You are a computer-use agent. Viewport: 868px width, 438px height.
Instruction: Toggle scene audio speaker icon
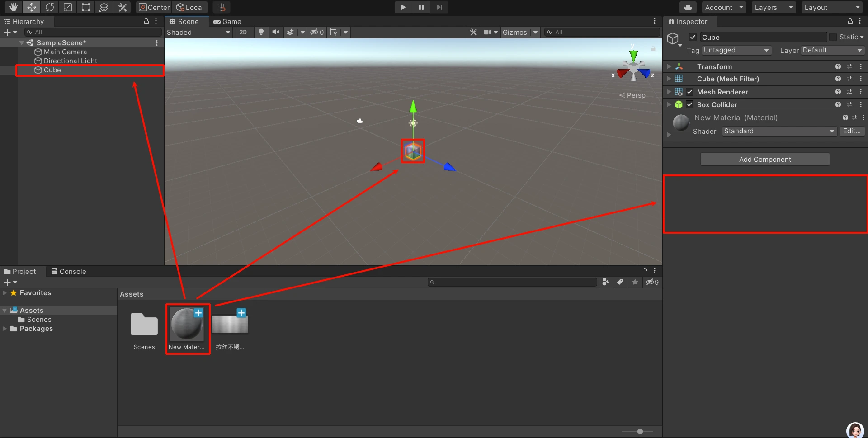click(275, 32)
